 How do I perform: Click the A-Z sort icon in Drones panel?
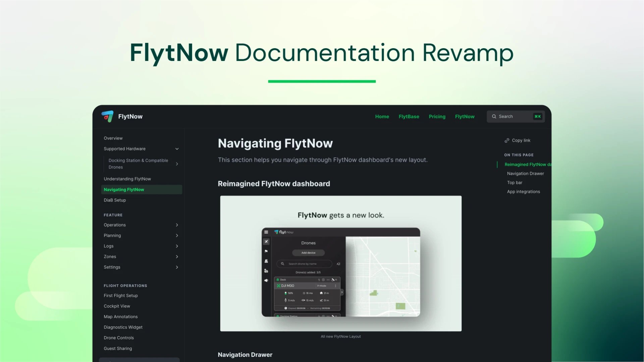[338, 264]
